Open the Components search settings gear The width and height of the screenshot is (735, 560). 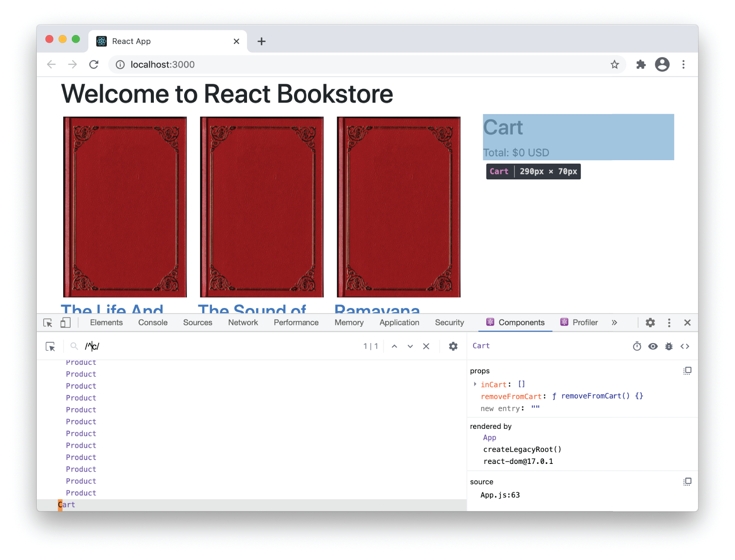453,346
